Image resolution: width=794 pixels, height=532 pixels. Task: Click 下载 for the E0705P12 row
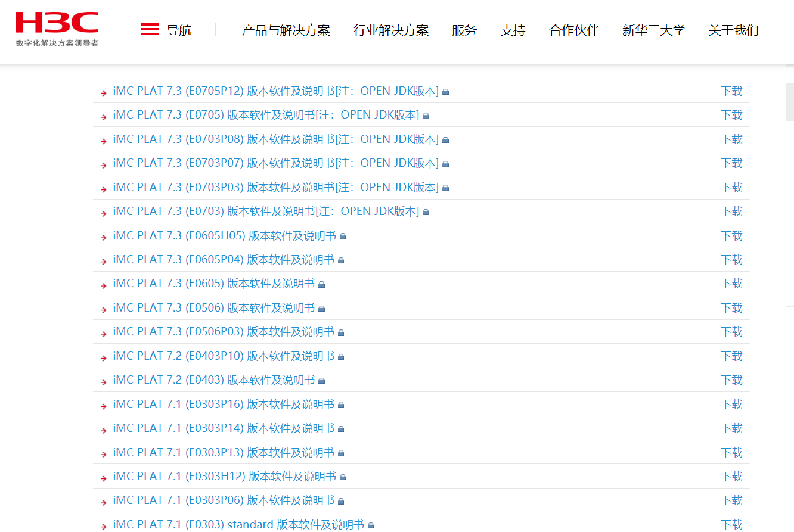[x=731, y=91]
